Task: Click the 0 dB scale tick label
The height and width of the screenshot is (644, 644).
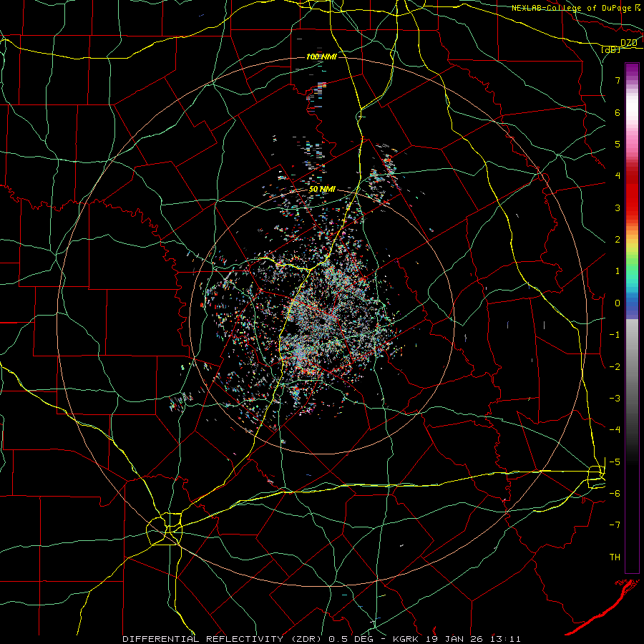Action: pyautogui.click(x=618, y=303)
